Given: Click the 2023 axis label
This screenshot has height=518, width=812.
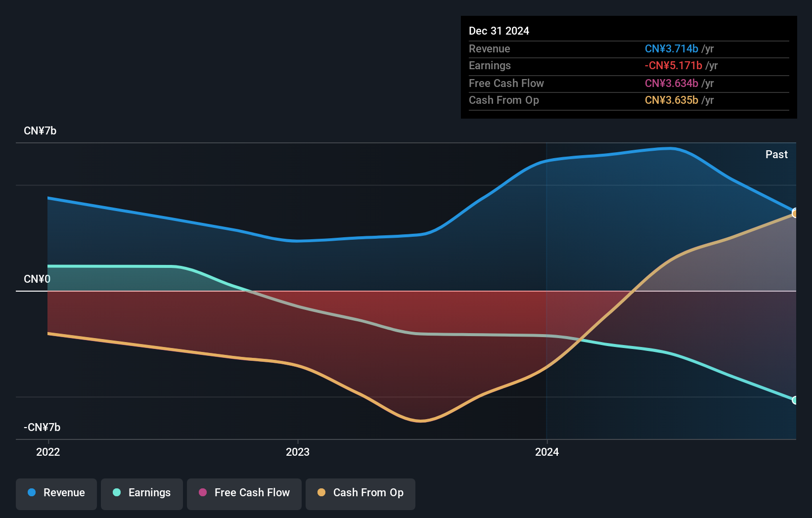Looking at the screenshot, I should [297, 452].
